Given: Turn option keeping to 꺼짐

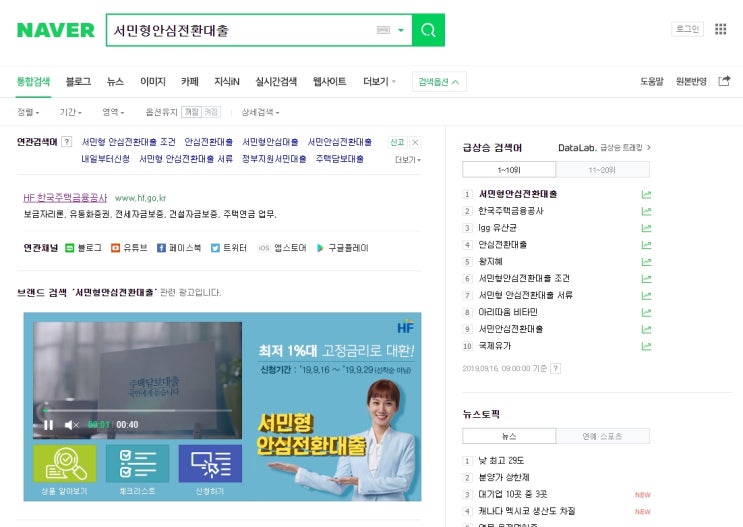Looking at the screenshot, I should point(191,112).
